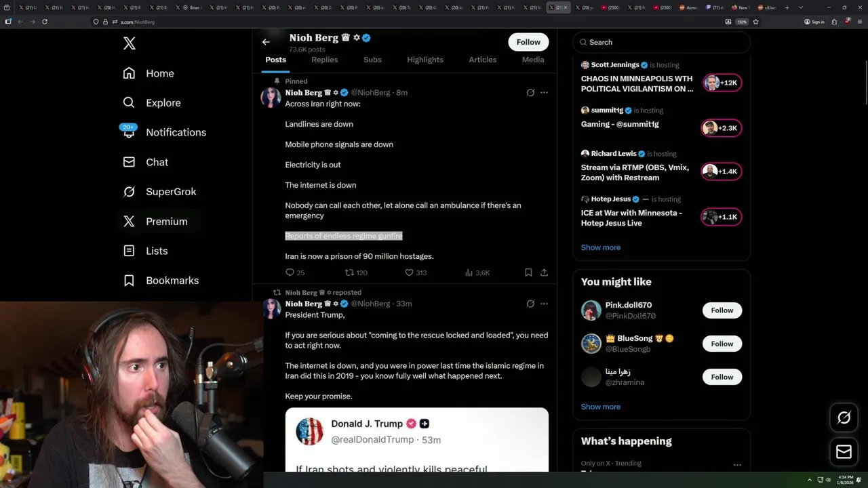
Task: Follow Pink.doll670
Action: [x=722, y=310]
